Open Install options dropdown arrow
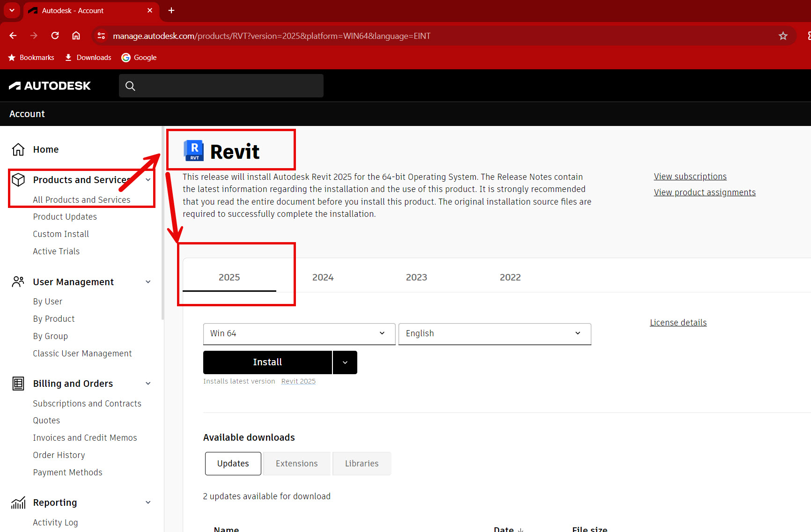 click(x=345, y=362)
